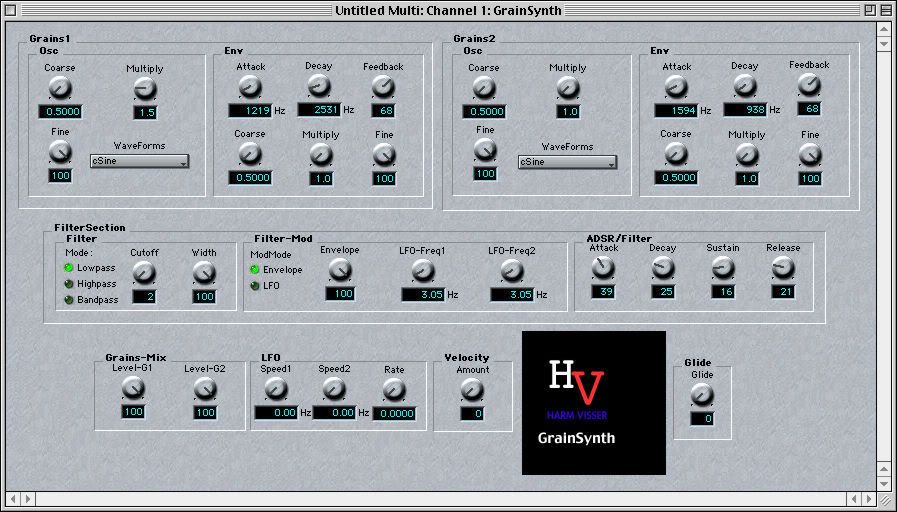Viewport: 897px width, 512px height.
Task: Click the LFO-Freq1 knob
Action: (x=423, y=271)
